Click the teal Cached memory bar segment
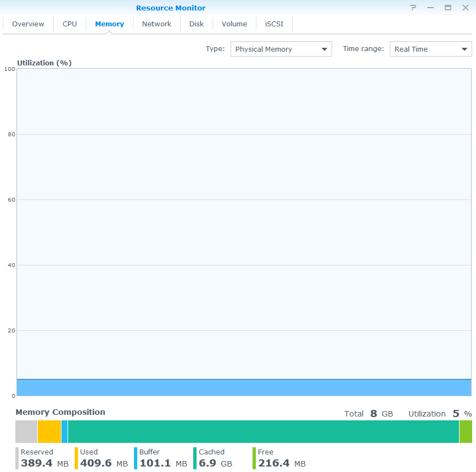 pyautogui.click(x=264, y=431)
